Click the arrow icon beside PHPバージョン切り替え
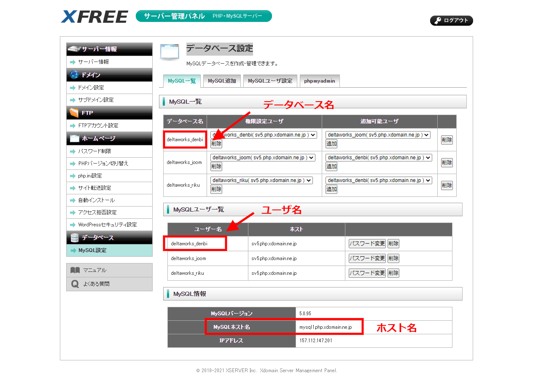The image size is (533, 392). click(x=73, y=164)
